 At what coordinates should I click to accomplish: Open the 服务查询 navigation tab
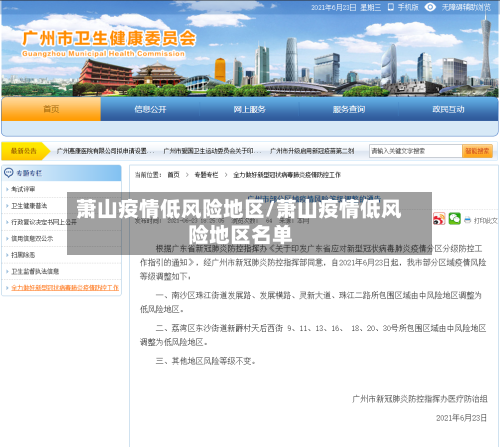click(349, 109)
